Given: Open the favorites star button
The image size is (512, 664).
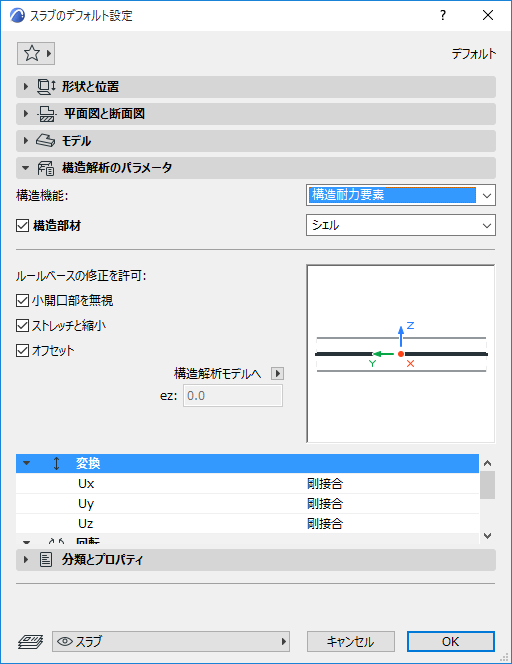Looking at the screenshot, I should (x=36, y=53).
